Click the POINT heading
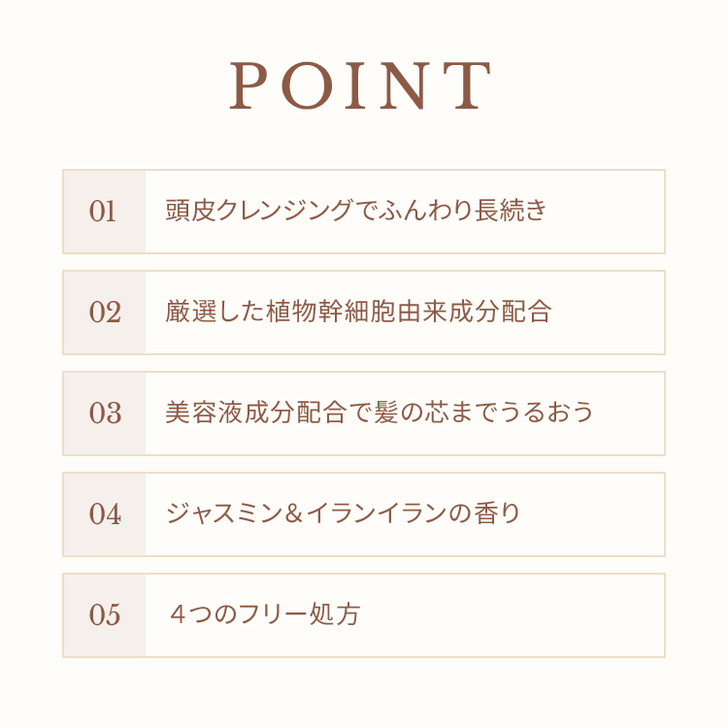This screenshot has height=728, width=728. coord(360,85)
